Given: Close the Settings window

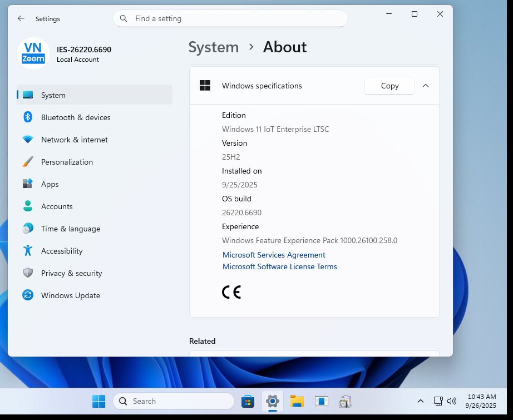Looking at the screenshot, I should point(440,14).
